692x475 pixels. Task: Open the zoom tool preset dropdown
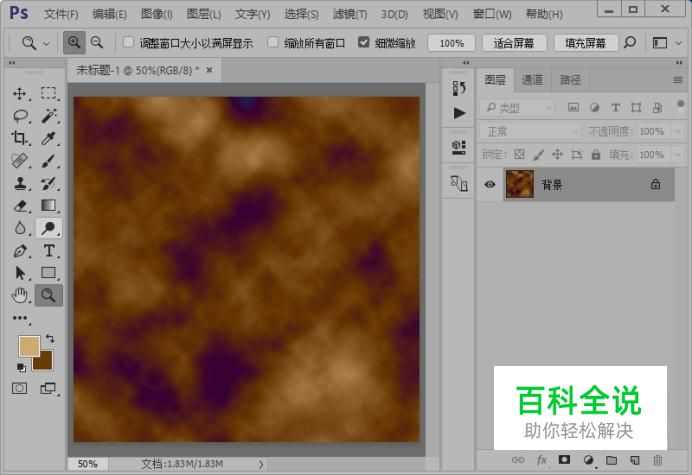pos(46,44)
